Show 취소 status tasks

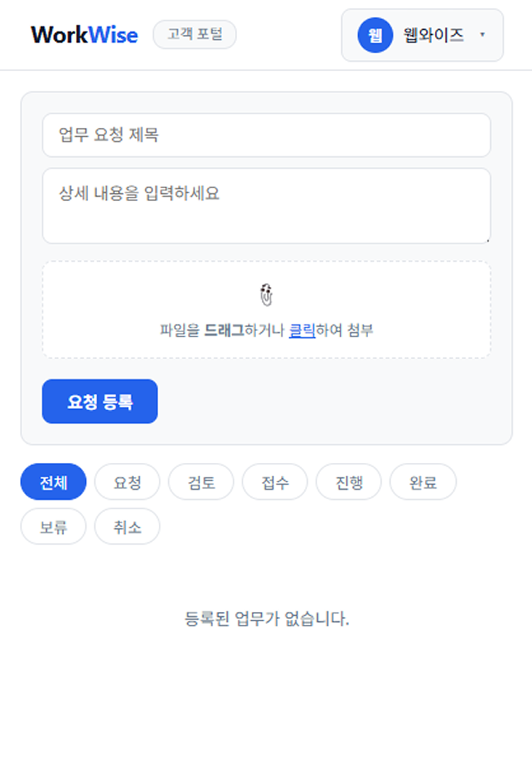coord(127,527)
